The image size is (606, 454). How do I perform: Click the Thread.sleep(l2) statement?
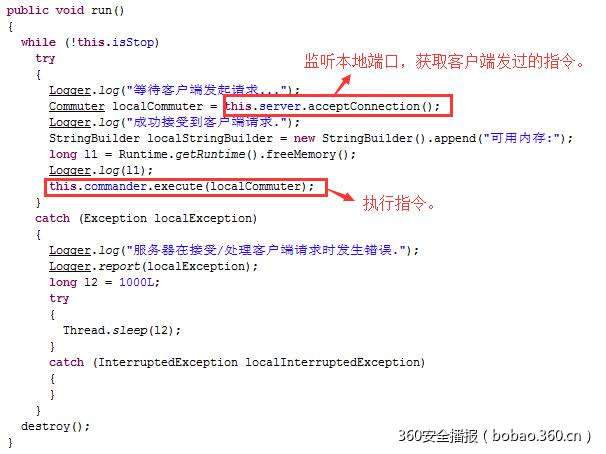122,331
